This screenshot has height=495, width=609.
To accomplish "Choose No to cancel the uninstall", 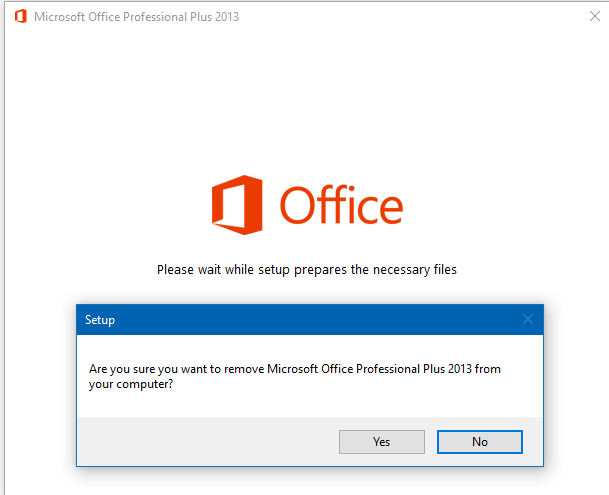I will click(480, 442).
